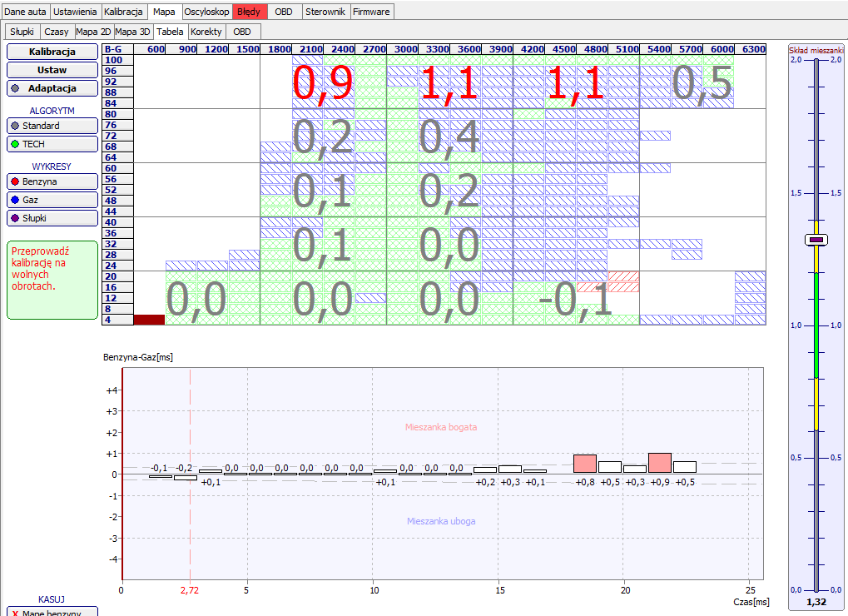Switch to the Oscyloskop tab
848x616 pixels.
(206, 12)
